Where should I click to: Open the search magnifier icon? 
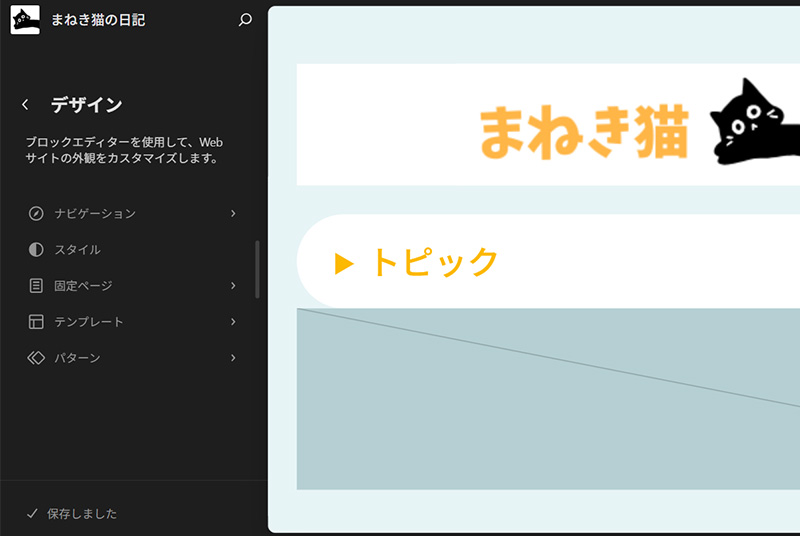(245, 19)
